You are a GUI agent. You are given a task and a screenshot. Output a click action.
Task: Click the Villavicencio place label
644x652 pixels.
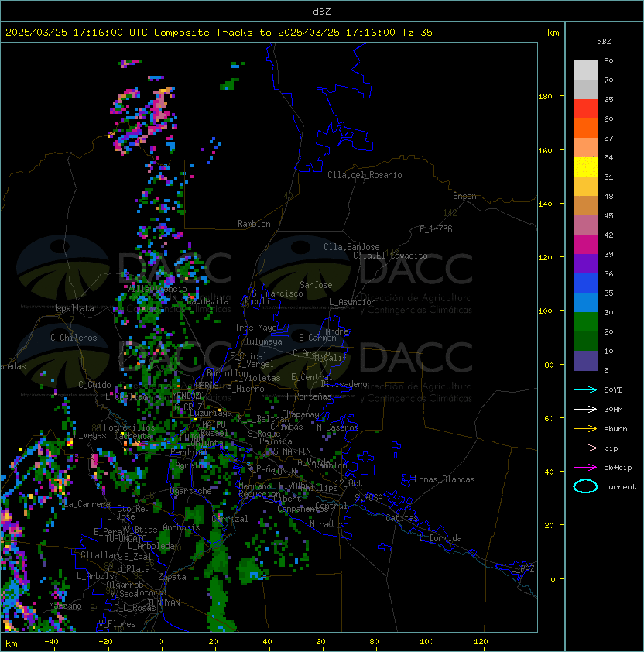(158, 289)
